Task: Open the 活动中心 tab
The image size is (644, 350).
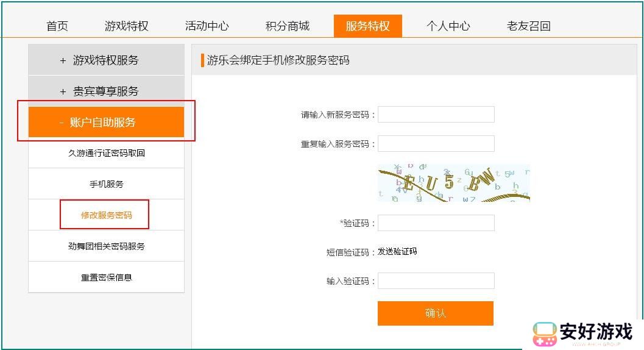Action: (207, 26)
